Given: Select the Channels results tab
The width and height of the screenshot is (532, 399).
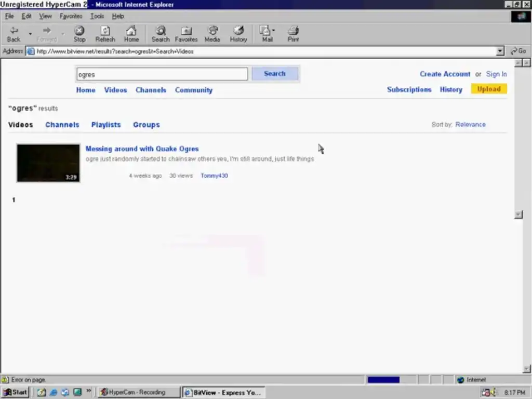Looking at the screenshot, I should click(62, 125).
